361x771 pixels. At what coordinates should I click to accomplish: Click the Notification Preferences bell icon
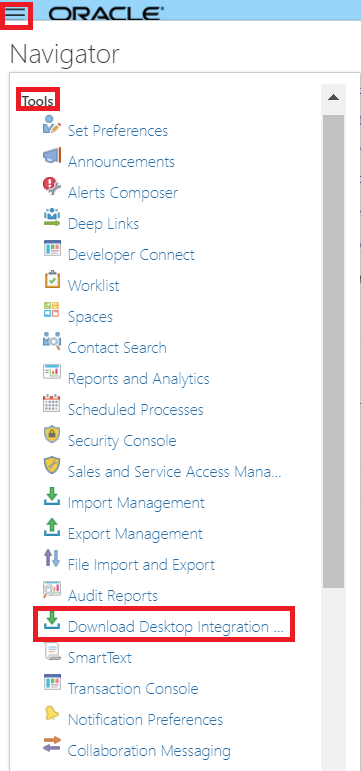[x=52, y=713]
